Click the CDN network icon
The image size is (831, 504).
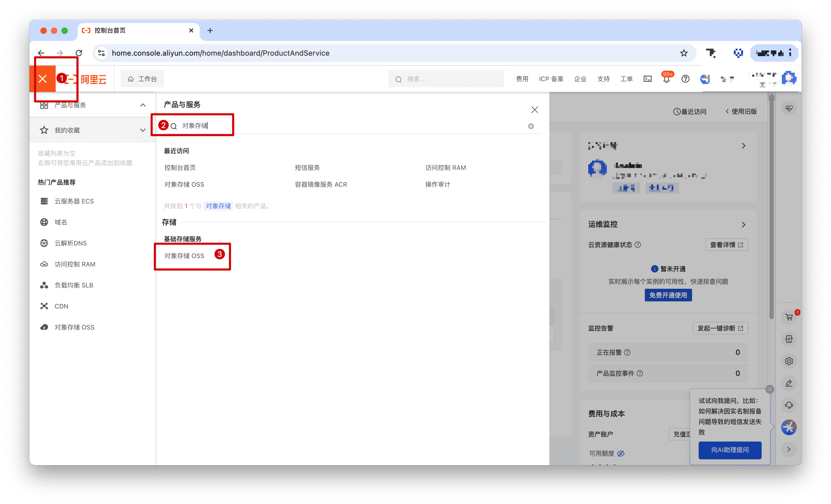(x=44, y=306)
